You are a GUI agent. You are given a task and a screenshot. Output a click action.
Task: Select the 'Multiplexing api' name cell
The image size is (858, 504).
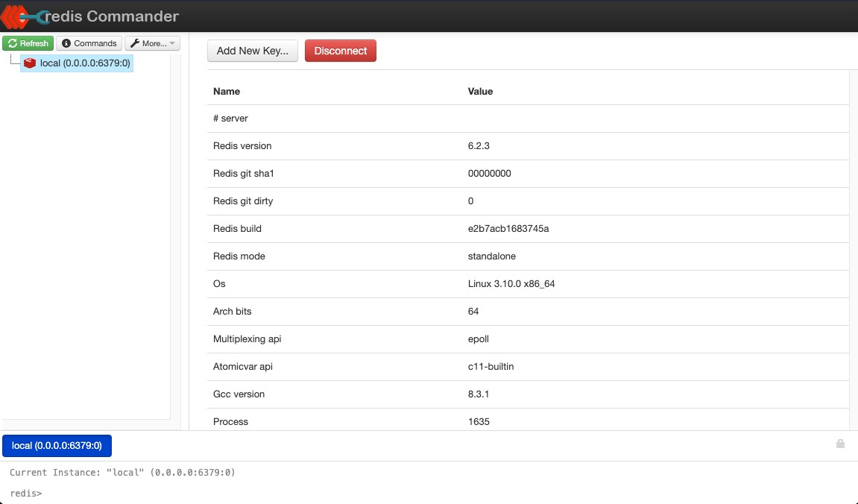(x=247, y=338)
